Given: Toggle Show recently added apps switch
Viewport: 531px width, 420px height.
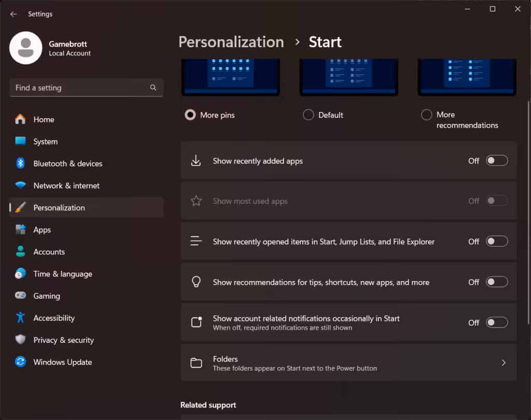Looking at the screenshot, I should click(x=497, y=161).
